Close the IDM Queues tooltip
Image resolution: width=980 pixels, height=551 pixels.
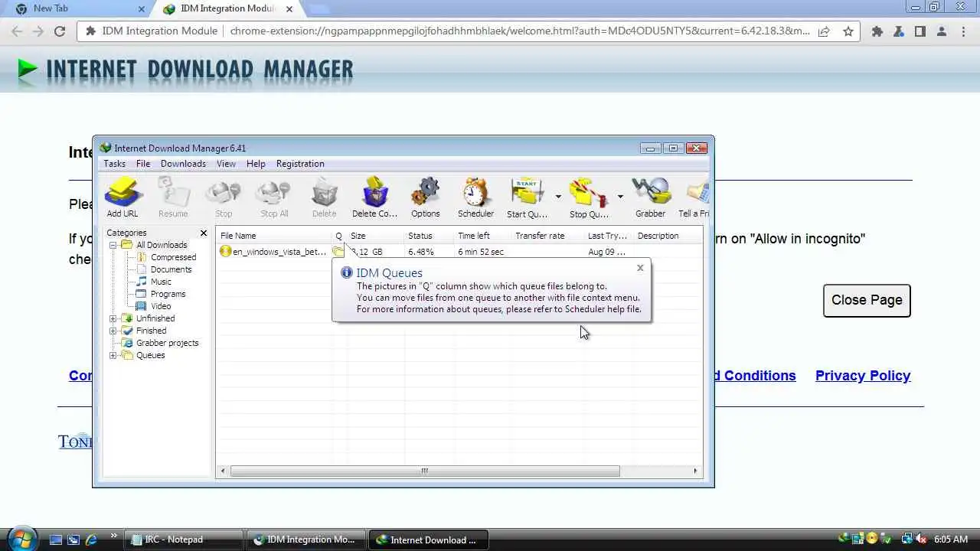(640, 268)
